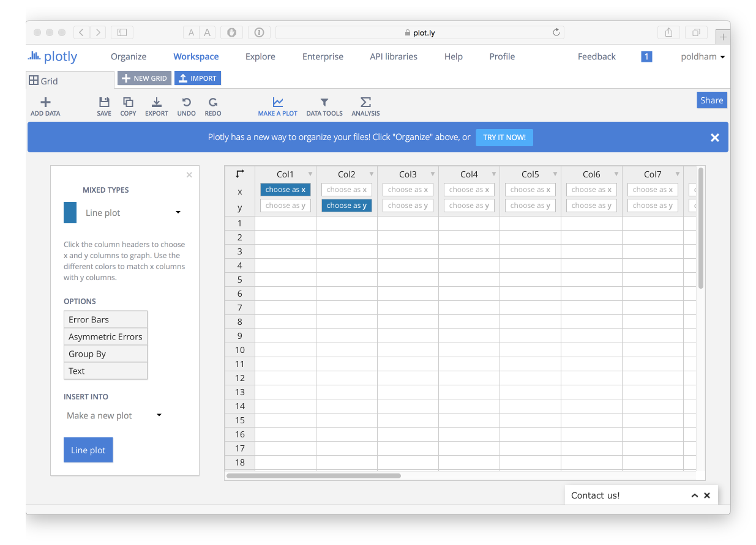Viewport: 756px width, 545px height.
Task: Open the Line plot type dropdown
Action: [133, 213]
